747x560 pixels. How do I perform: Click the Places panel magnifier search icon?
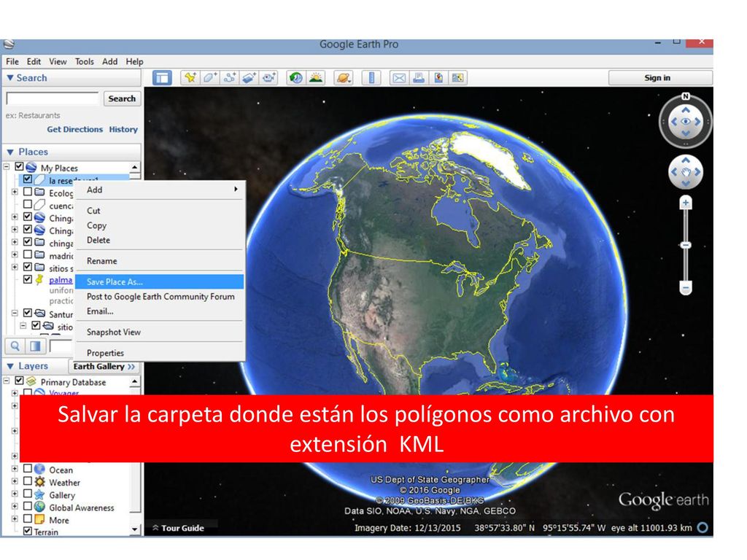click(15, 346)
